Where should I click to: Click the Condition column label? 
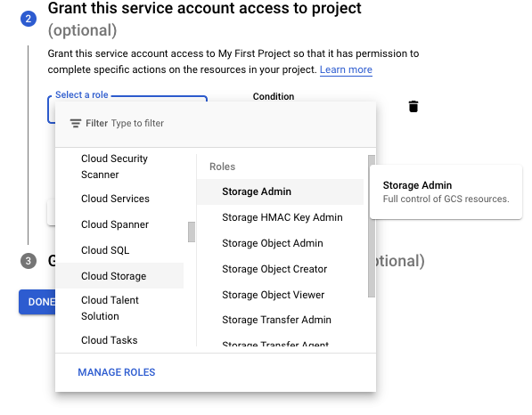[274, 97]
